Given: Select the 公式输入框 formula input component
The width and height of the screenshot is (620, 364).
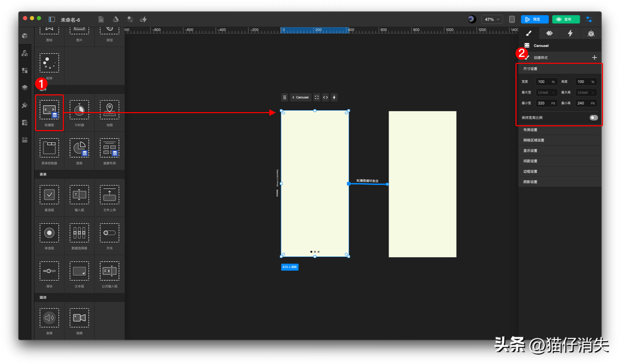Looking at the screenshot, I should (x=109, y=274).
